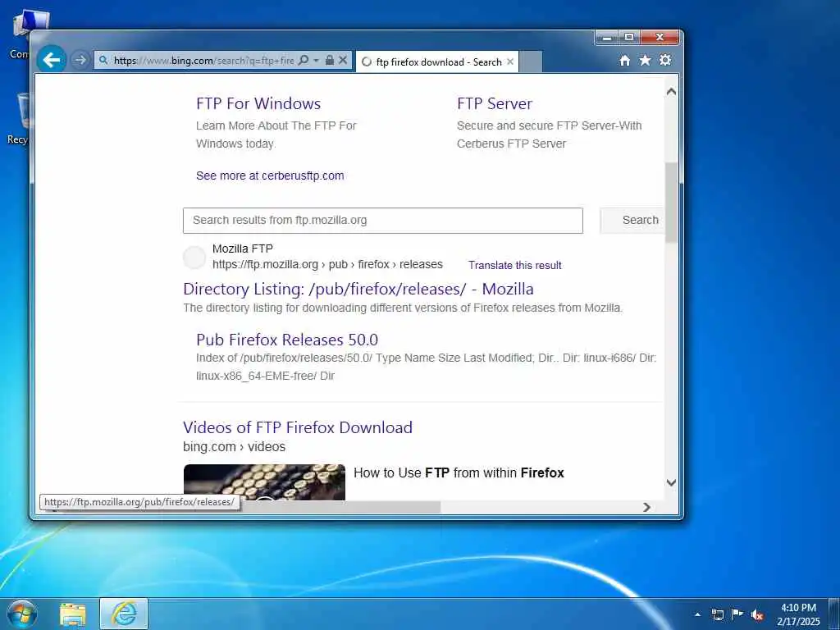The image size is (840, 630).
Task: Click the Mozilla FTP site favicon circle
Action: [x=194, y=258]
